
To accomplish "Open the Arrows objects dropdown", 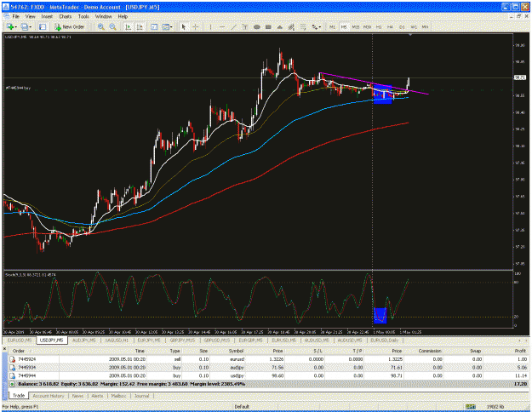I will click(x=316, y=26).
